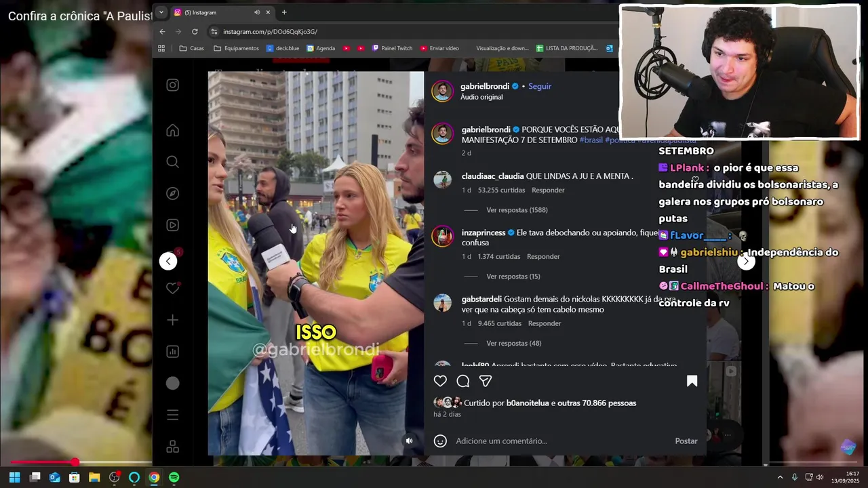Viewport: 868px width, 488px height.
Task: View site information icon in address bar
Action: 214,31
